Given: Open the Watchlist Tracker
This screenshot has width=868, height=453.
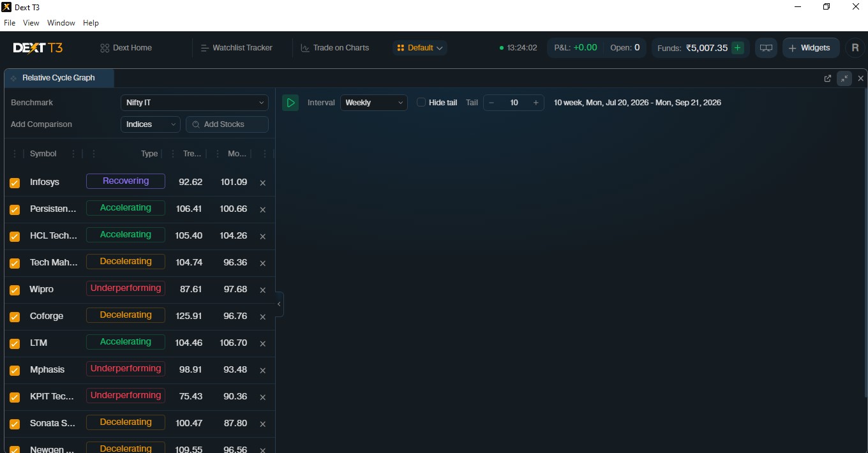Looking at the screenshot, I should coord(236,48).
